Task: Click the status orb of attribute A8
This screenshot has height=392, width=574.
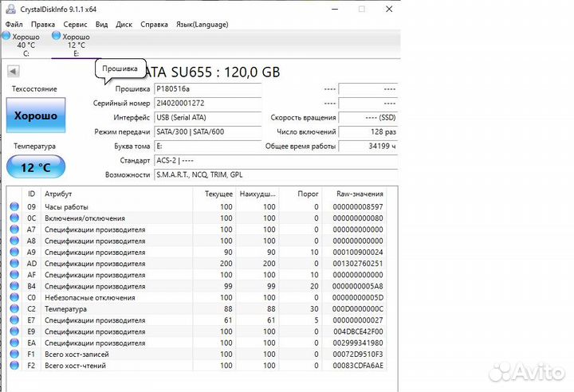Action: click(x=14, y=241)
